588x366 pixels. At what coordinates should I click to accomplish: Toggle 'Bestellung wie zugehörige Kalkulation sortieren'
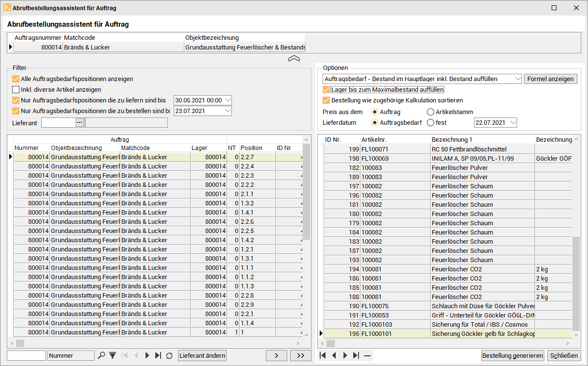point(326,100)
